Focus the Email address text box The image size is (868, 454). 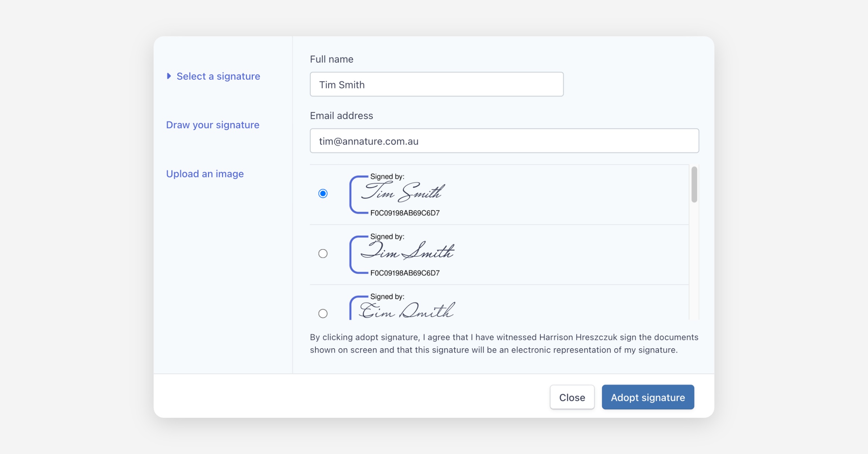click(x=504, y=141)
